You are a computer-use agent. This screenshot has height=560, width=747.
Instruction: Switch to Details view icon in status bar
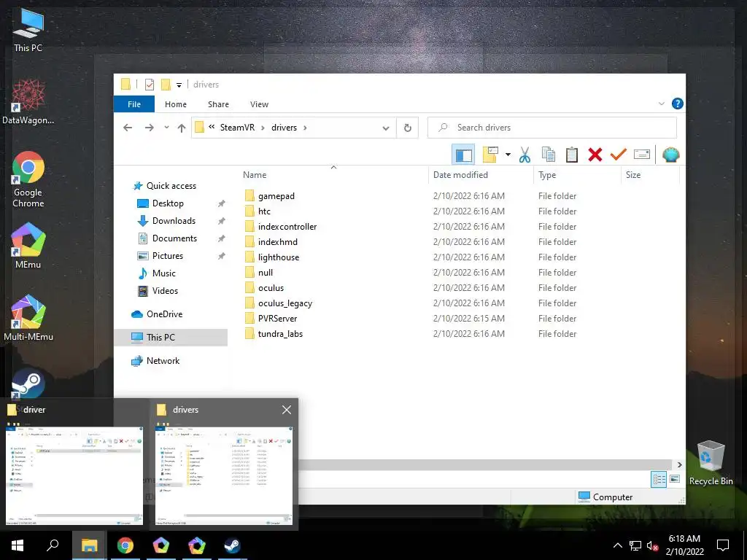[659, 480]
